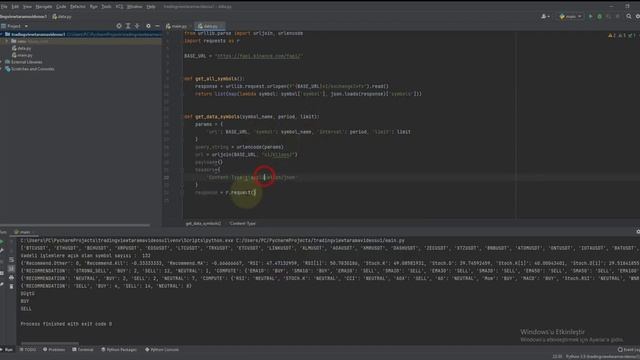Image resolution: width=640 pixels, height=360 pixels.
Task: Open Run panel settings gear at right edge
Action: 638,231
